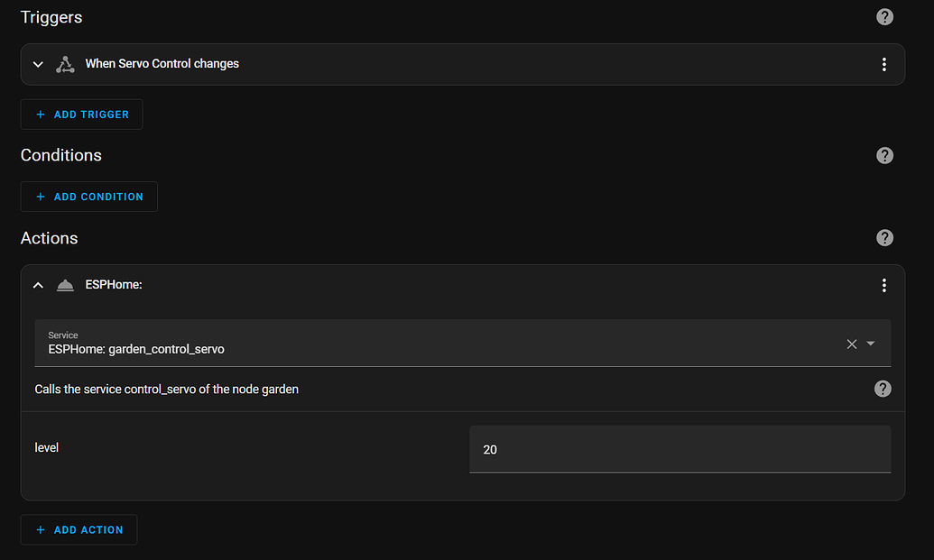Click the Calls the service control_servo text
934x560 pixels.
click(166, 389)
